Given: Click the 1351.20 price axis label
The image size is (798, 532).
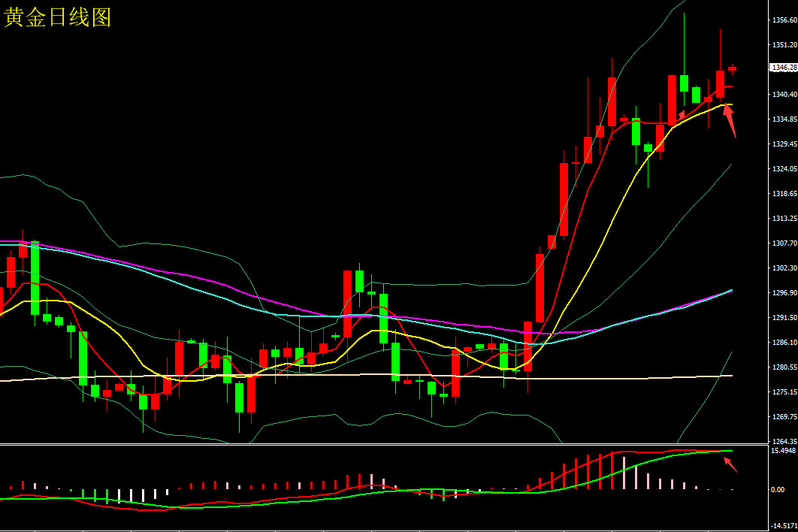Looking at the screenshot, I should 784,45.
